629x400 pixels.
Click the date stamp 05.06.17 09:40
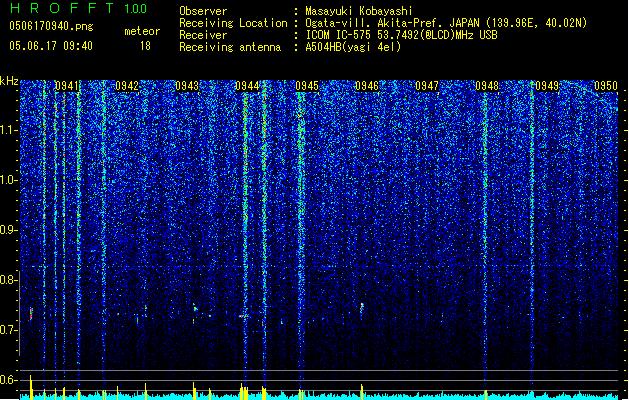51,46
